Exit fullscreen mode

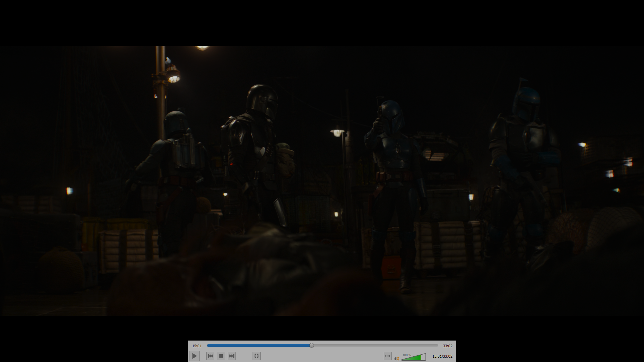click(x=257, y=356)
